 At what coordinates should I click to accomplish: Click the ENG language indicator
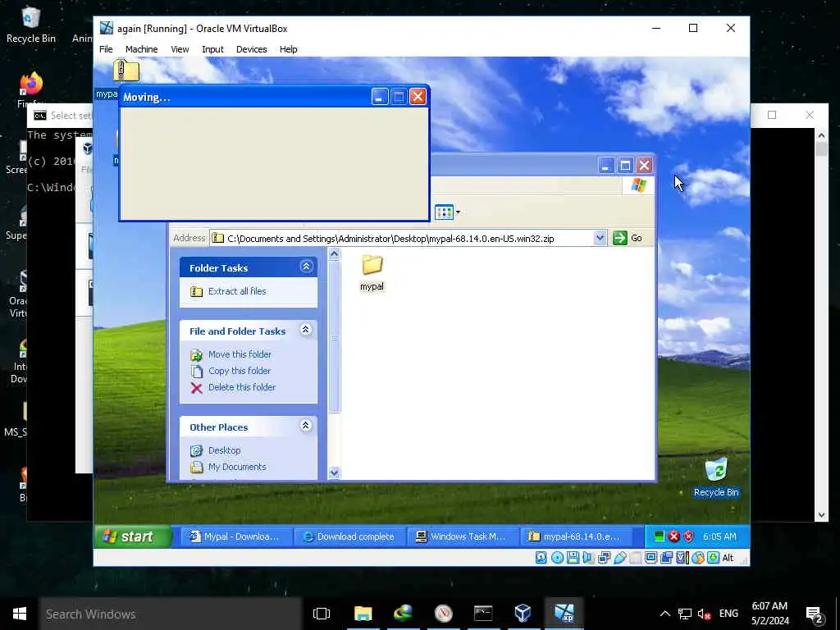(728, 614)
